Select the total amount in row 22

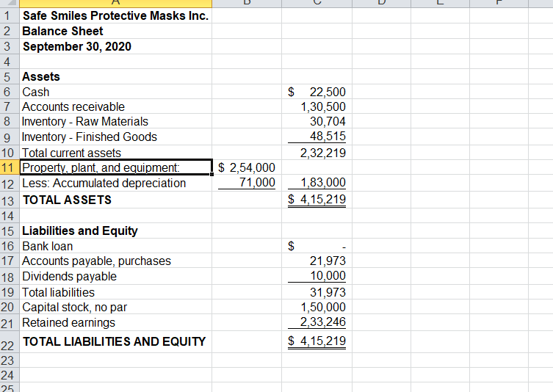(317, 341)
